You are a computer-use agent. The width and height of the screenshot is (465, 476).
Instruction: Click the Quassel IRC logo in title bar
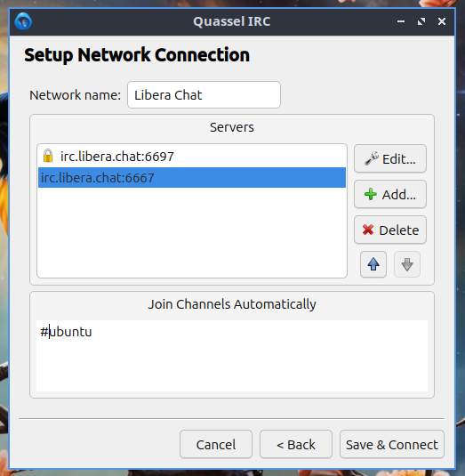[23, 21]
